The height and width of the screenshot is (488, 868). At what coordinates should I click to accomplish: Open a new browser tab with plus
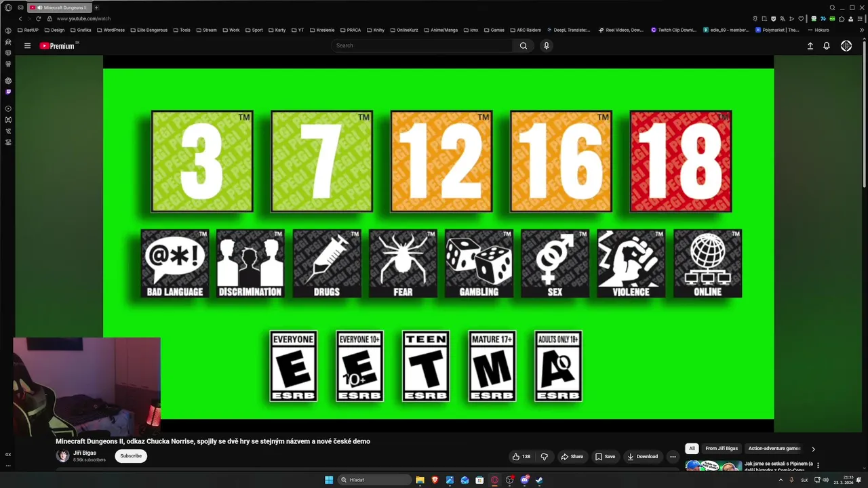[x=96, y=7]
